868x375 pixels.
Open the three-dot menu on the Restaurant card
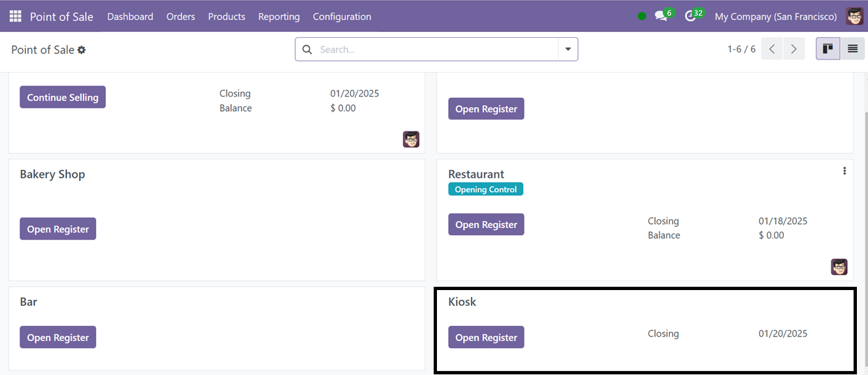coord(844,171)
